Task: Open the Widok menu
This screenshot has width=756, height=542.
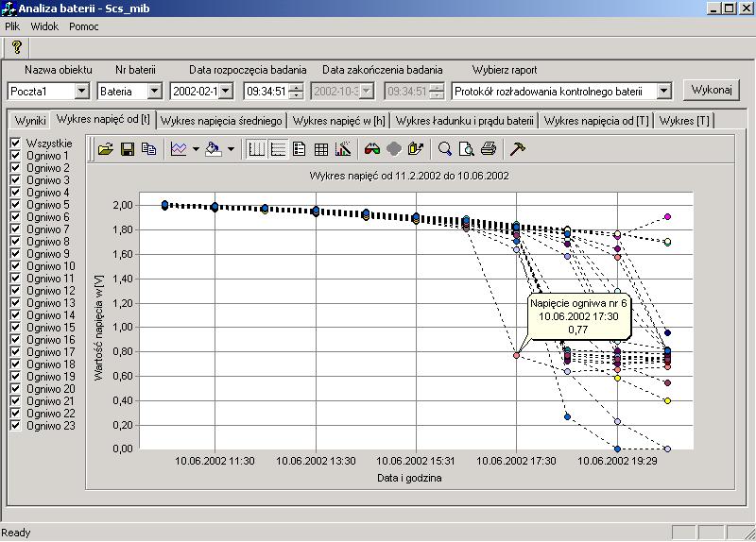Action: (44, 27)
